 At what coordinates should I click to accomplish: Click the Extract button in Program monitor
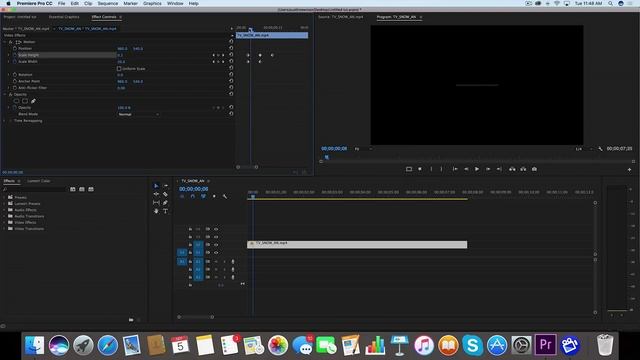(523, 169)
